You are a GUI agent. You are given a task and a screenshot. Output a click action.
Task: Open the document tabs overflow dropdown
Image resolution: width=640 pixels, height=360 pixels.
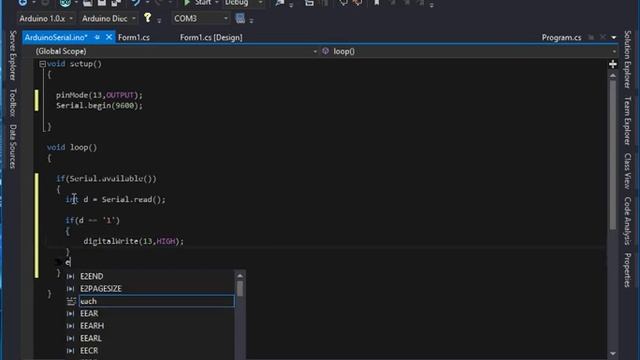point(613,38)
